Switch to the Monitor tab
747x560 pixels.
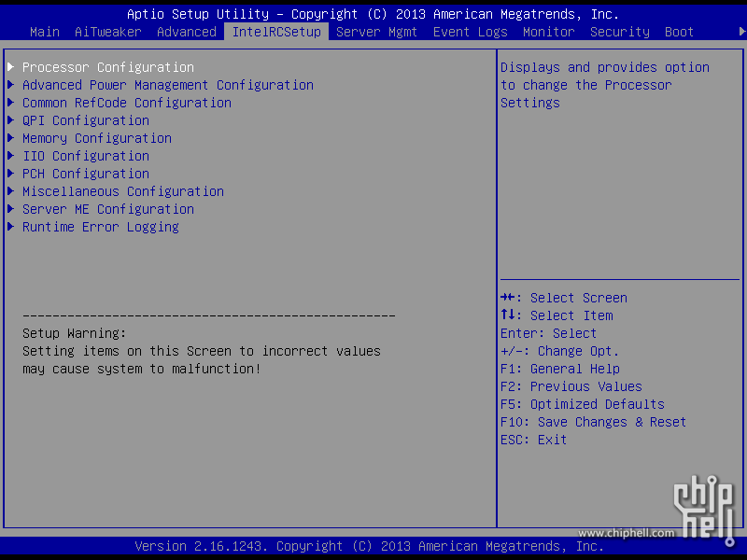pyautogui.click(x=549, y=32)
